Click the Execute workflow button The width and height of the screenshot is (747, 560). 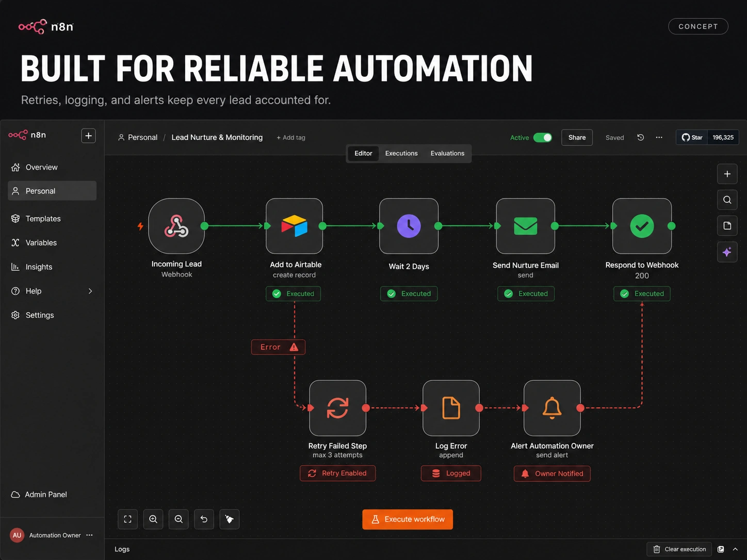point(408,519)
